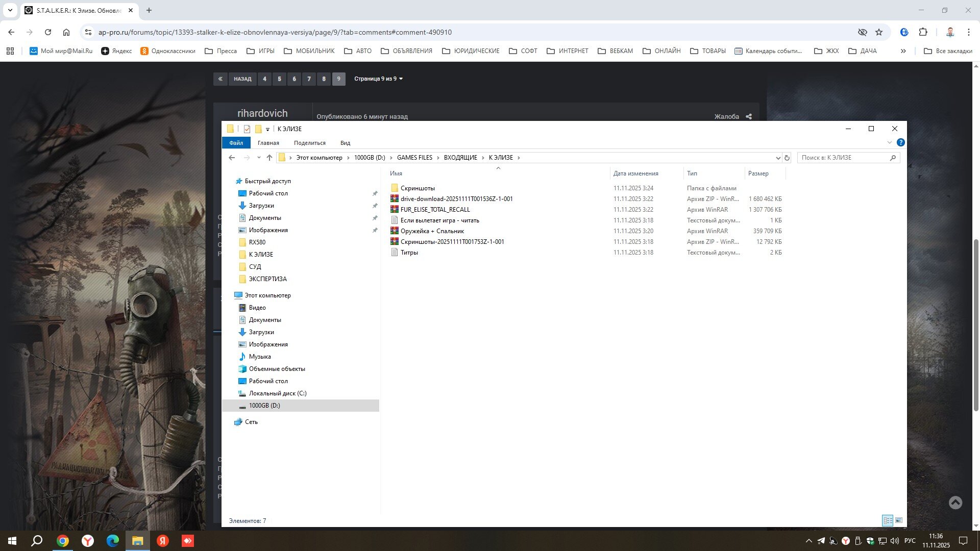Click the Жалоба report link
Viewport: 980px width, 551px height.
[x=726, y=116]
